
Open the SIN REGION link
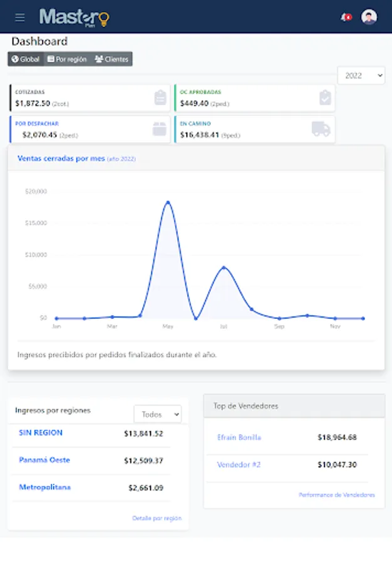tap(41, 433)
